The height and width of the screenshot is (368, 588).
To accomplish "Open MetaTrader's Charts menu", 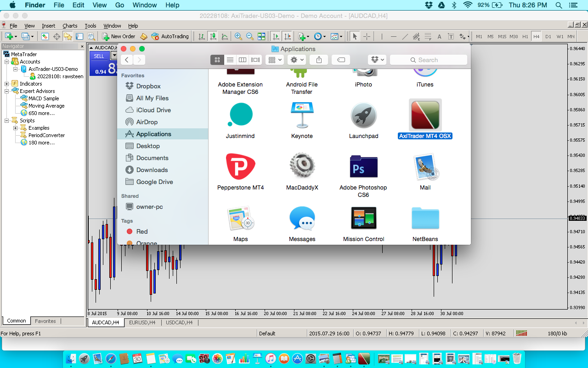I will click(70, 26).
